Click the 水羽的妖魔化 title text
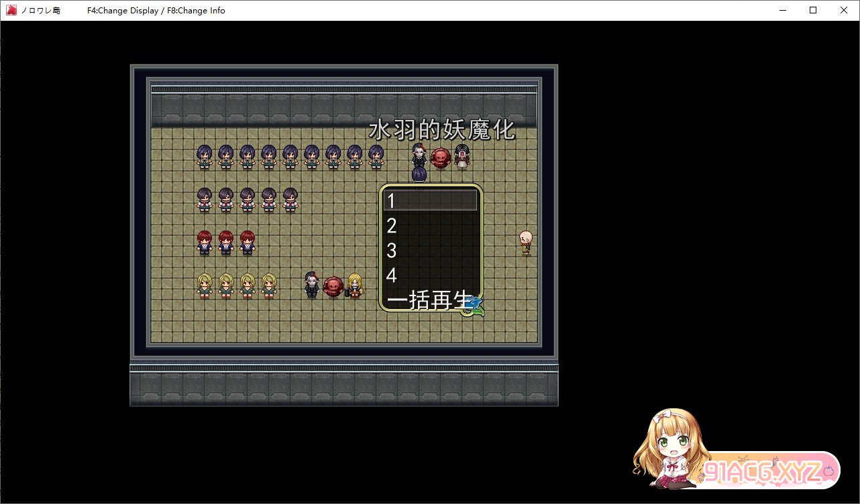The image size is (860, 504). pyautogui.click(x=442, y=130)
